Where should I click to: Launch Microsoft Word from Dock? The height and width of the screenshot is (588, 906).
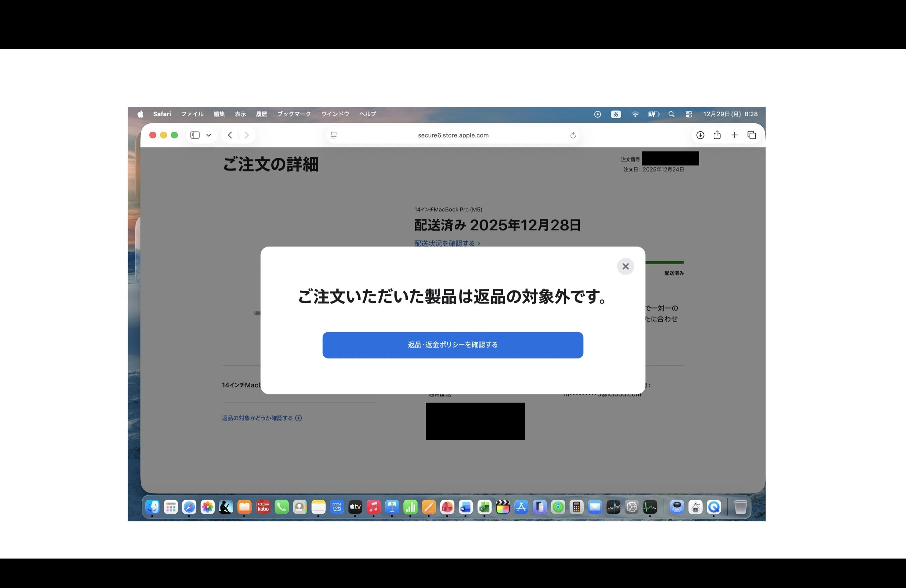click(x=465, y=507)
